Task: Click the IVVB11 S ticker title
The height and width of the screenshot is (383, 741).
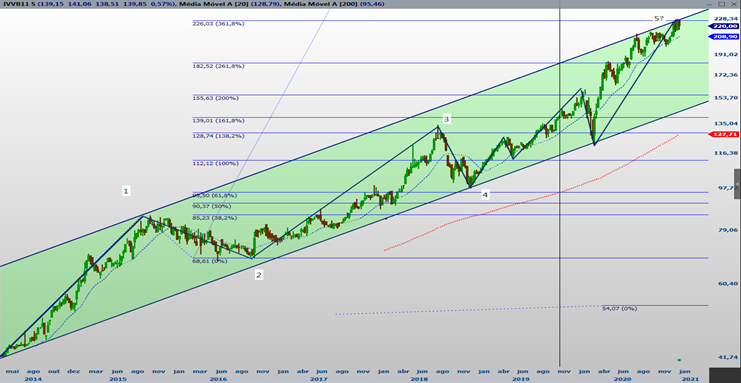Action: (x=17, y=4)
